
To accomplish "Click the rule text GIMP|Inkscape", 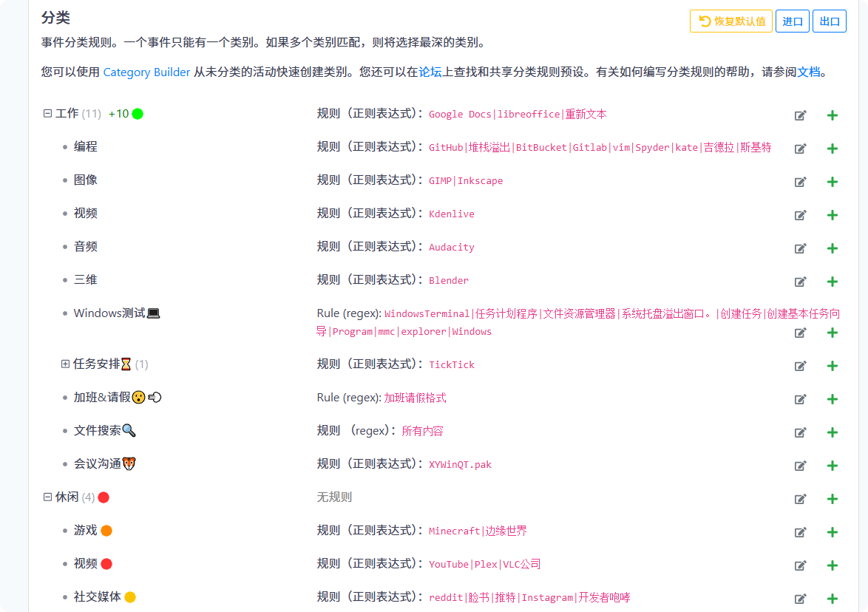I will (x=466, y=181).
